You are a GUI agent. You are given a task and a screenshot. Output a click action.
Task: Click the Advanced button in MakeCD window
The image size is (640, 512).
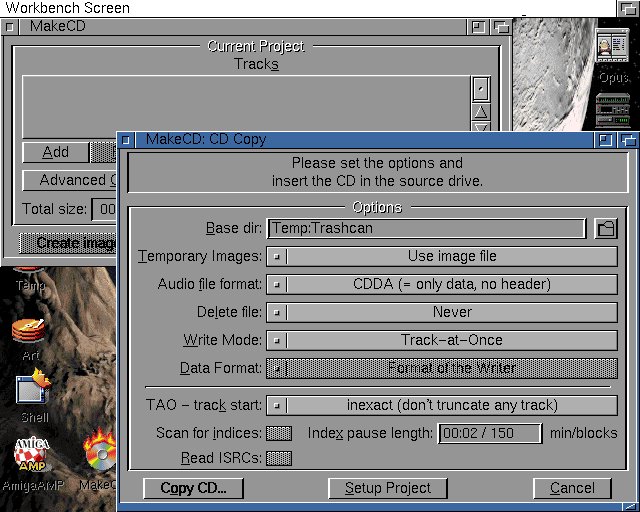(69, 180)
